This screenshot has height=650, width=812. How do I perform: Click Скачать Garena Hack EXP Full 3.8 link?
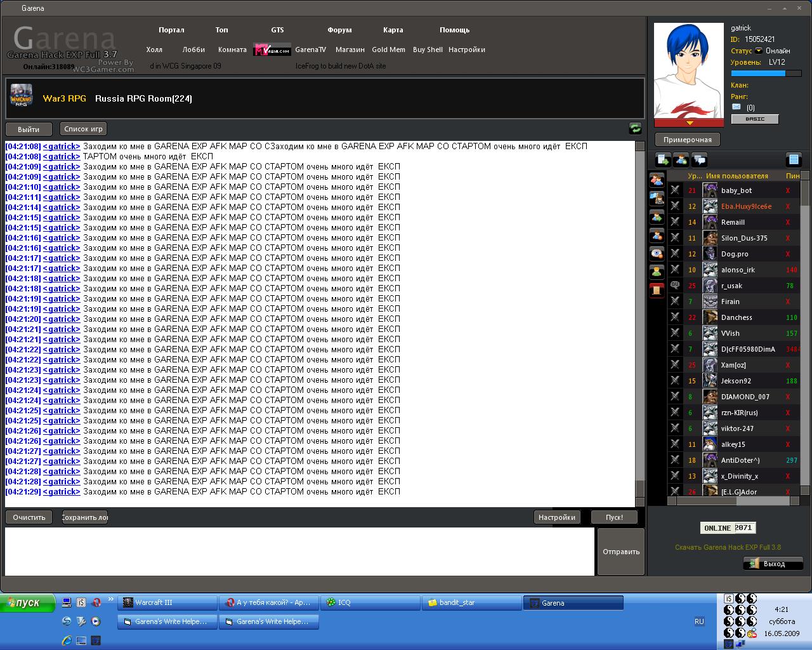pos(728,547)
